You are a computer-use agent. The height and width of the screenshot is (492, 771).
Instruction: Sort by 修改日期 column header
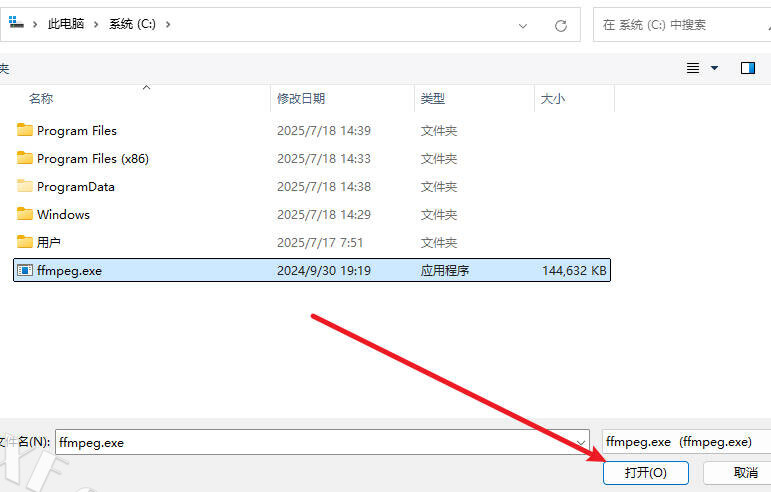[x=301, y=98]
